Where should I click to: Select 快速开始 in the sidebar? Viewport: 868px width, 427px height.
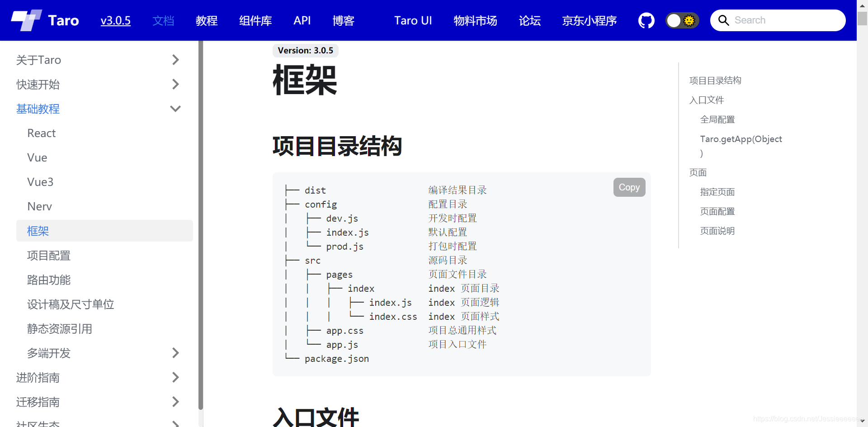click(x=38, y=84)
